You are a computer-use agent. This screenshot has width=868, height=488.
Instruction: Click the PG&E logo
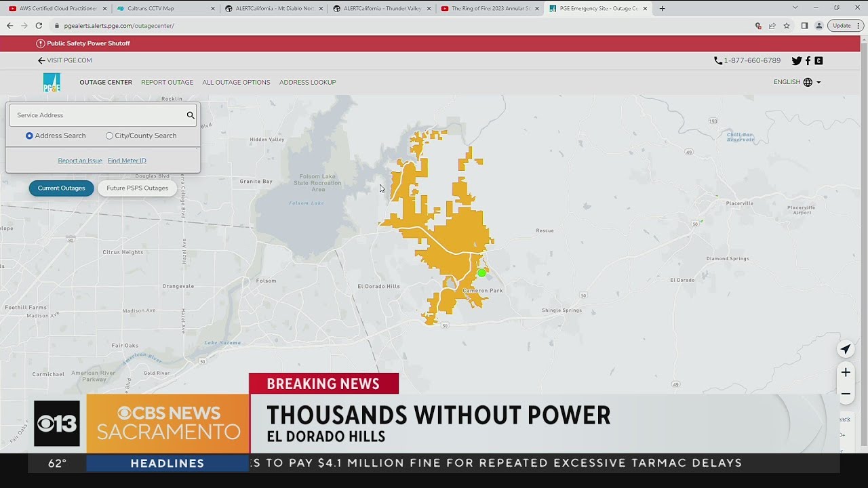(x=52, y=83)
